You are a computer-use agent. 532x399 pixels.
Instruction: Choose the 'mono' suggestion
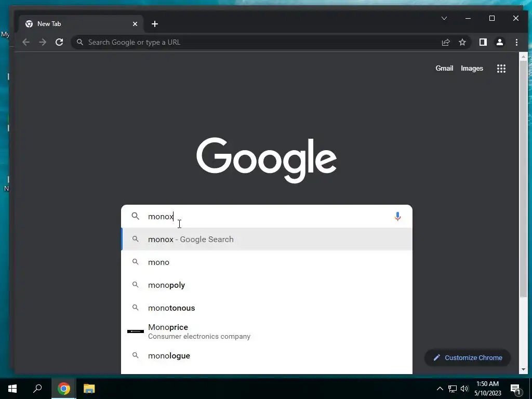coord(267,262)
